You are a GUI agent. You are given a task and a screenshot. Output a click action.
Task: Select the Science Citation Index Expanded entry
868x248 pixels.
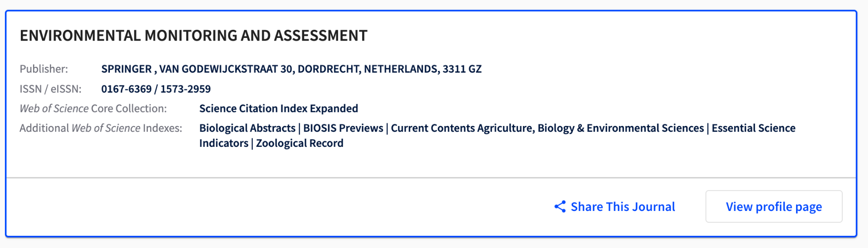click(x=278, y=109)
